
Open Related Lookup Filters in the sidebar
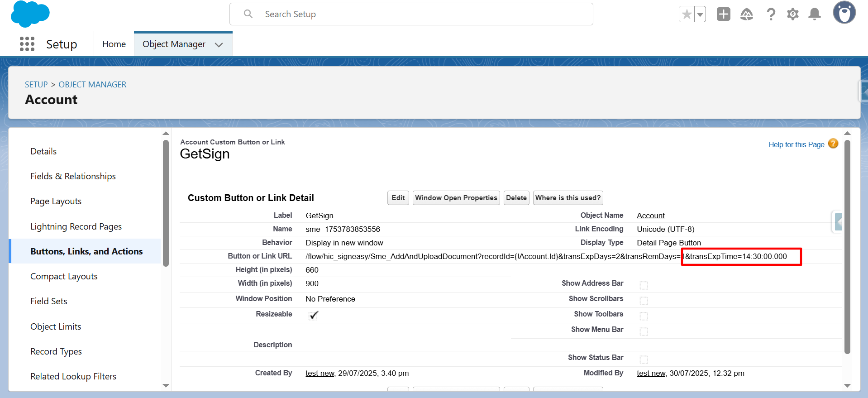73,376
